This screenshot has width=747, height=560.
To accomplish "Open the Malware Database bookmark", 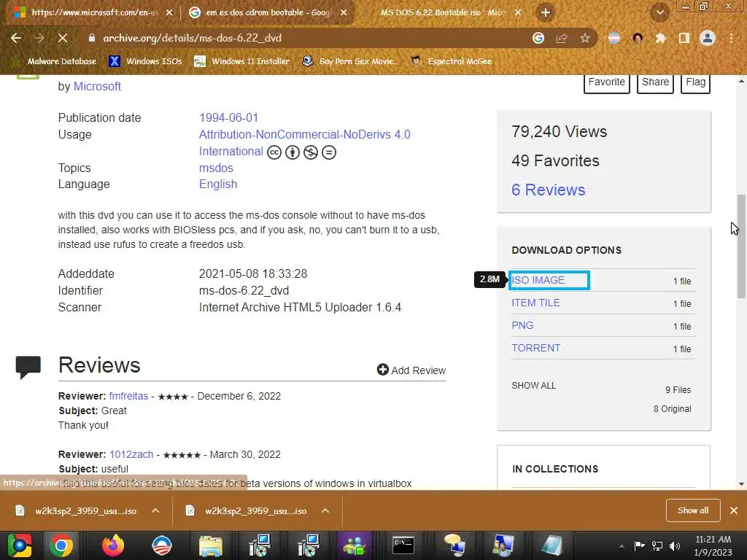I will tap(62, 61).
